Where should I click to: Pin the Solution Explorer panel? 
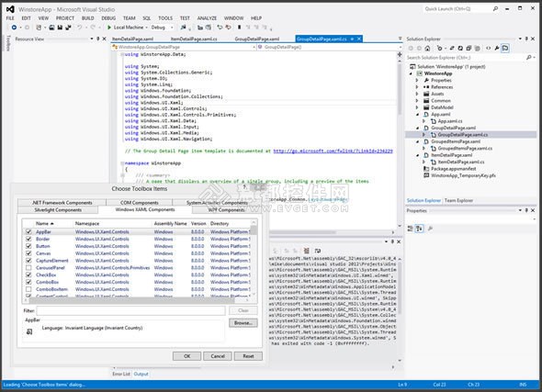(526, 39)
